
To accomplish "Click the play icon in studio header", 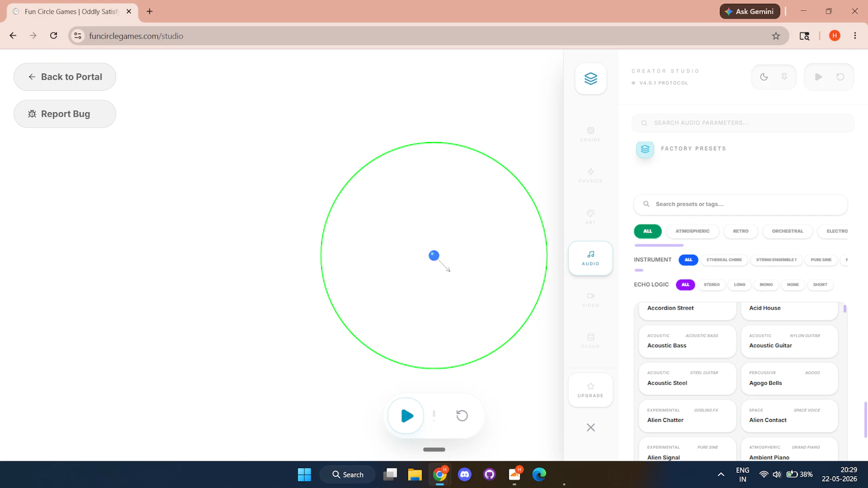I will click(819, 77).
